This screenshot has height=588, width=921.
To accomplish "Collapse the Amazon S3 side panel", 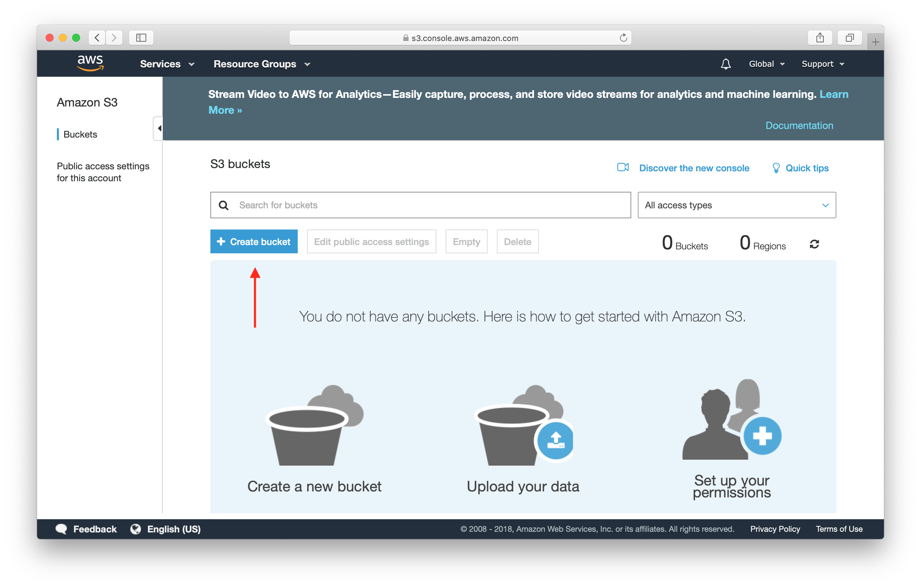I will tap(159, 128).
